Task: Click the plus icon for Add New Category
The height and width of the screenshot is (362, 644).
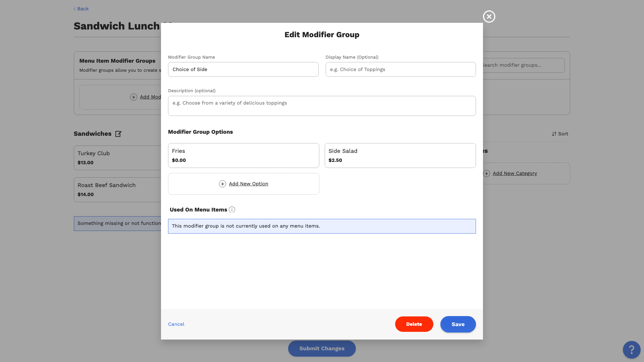Action: tap(486, 174)
